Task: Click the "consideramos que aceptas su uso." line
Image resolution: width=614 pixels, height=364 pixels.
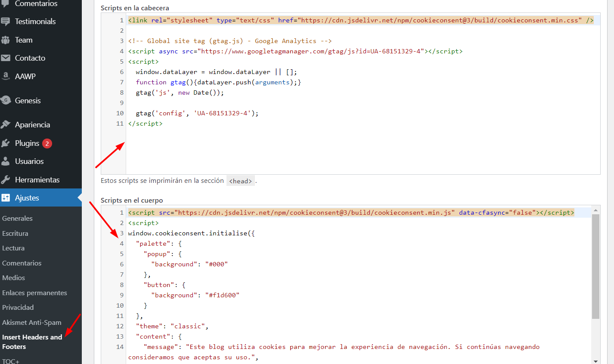Action: 193,357
